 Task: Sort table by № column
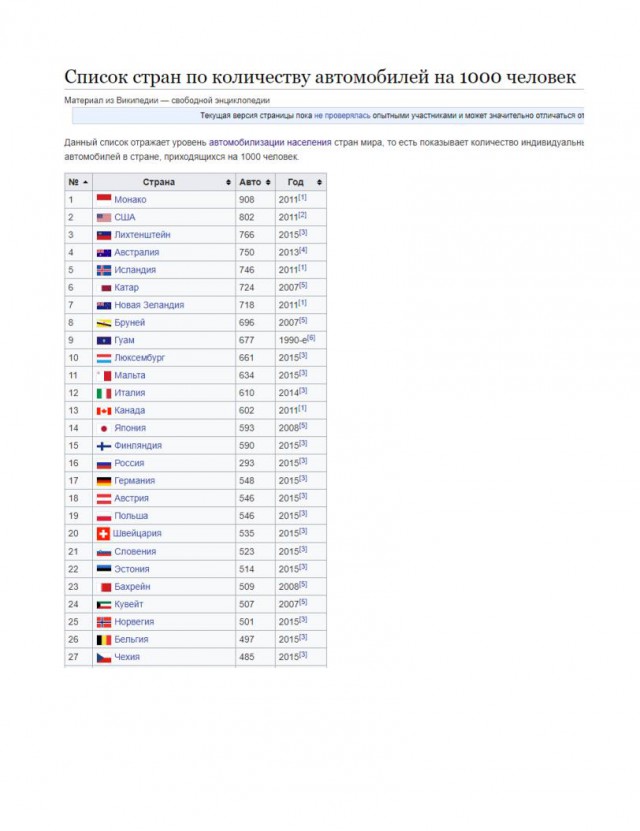pos(78,182)
